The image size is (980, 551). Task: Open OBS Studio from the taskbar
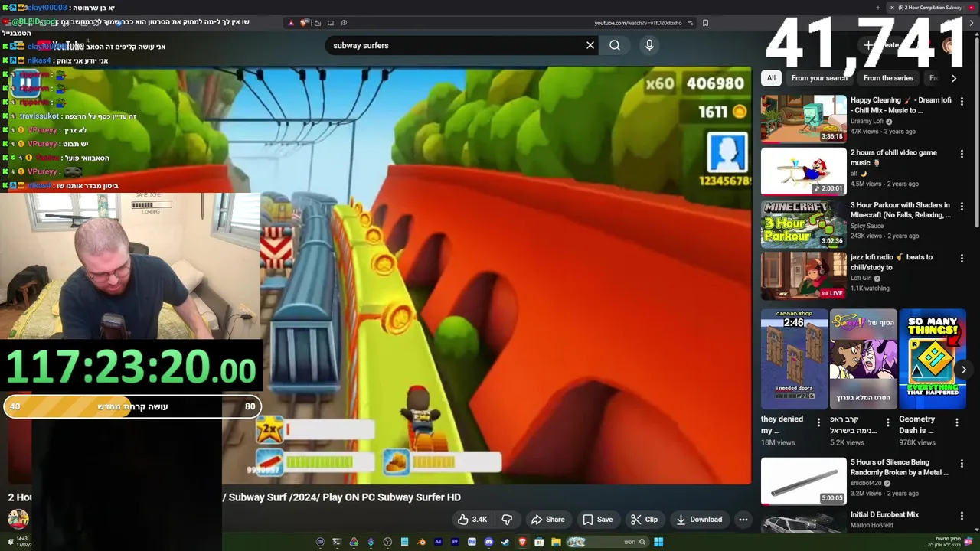387,542
